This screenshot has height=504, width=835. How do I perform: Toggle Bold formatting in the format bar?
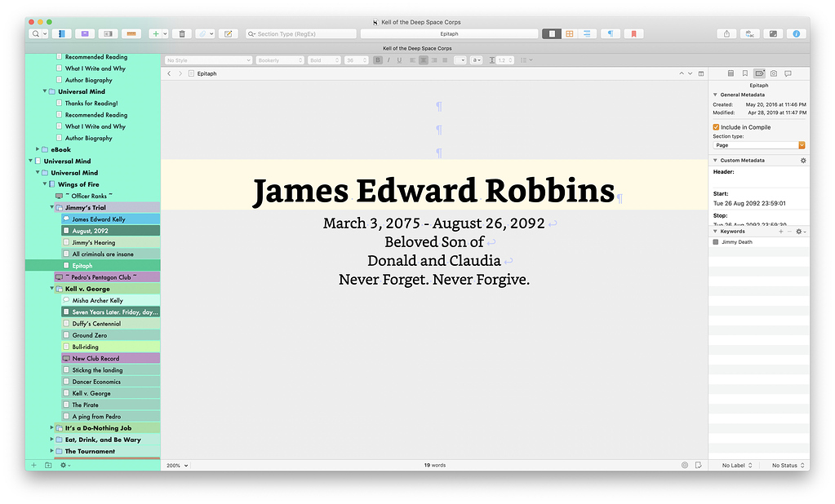(377, 60)
